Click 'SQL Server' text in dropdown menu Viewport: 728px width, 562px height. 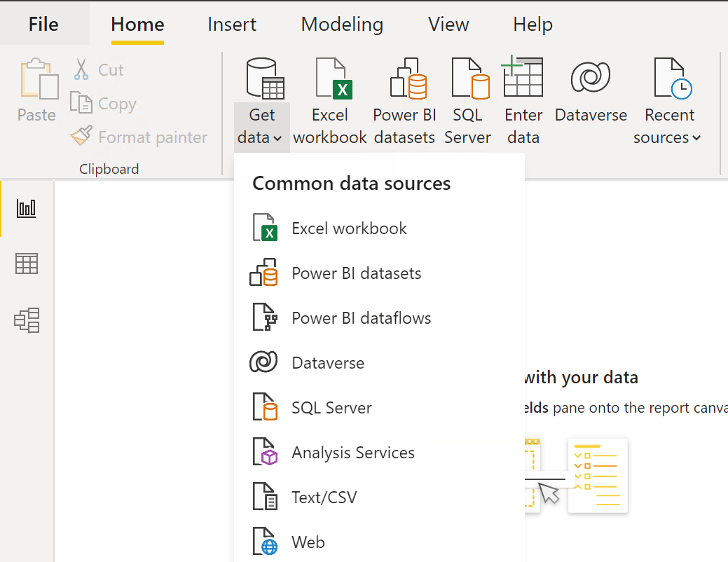coord(331,407)
